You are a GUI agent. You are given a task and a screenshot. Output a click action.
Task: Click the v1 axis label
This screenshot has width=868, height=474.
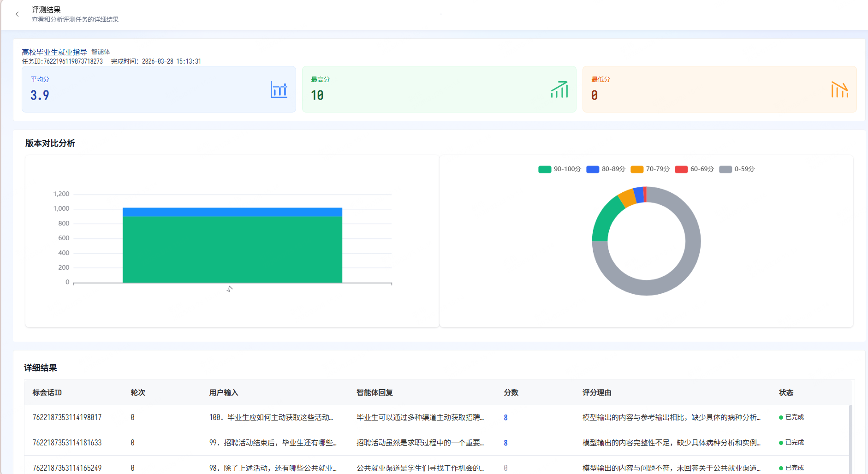230,289
